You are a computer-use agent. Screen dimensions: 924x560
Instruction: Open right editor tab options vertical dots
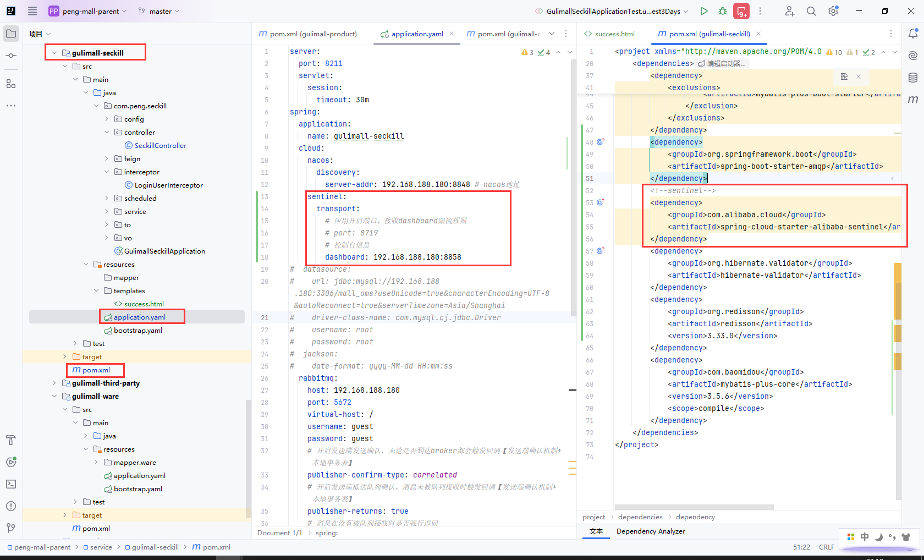click(891, 34)
